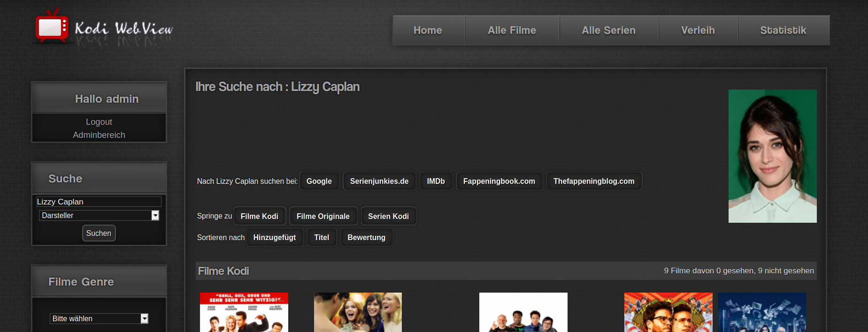Click the Filme Kodi section heading
The image size is (868, 332).
click(223, 271)
